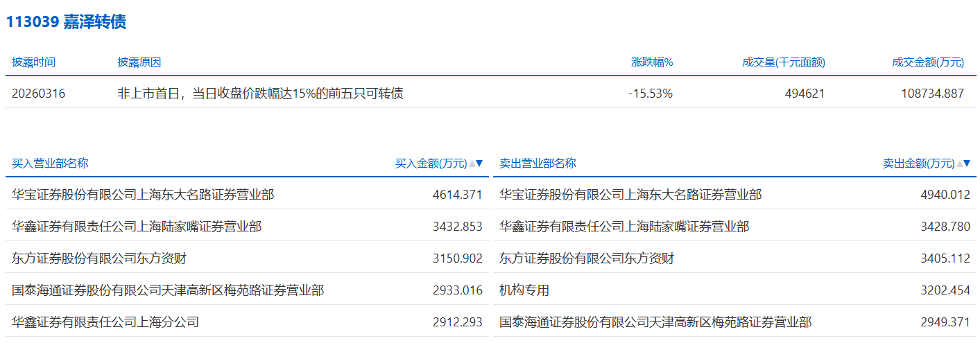The width and height of the screenshot is (980, 343).
Task: Click seller 东方证券股份有限公司东方资财
Action: 587,258
